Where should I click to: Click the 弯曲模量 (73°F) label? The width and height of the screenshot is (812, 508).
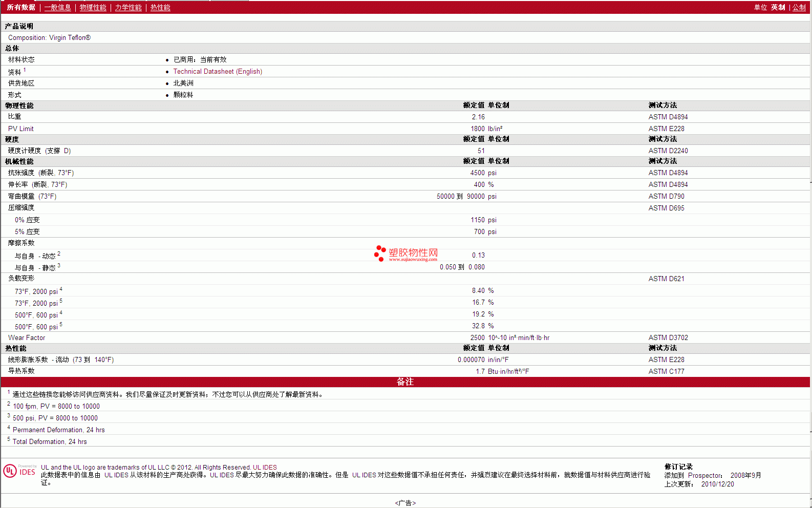pos(32,197)
